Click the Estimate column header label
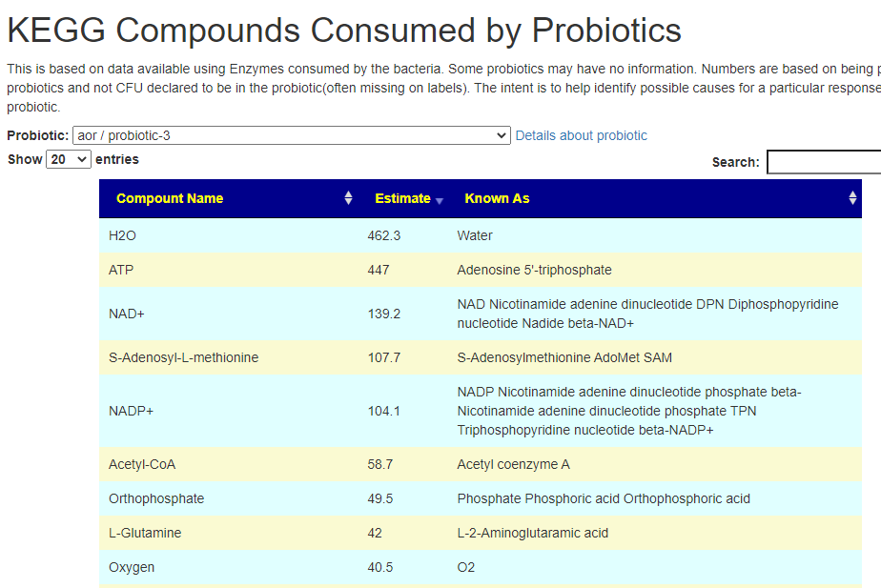881x588 pixels. tap(402, 198)
